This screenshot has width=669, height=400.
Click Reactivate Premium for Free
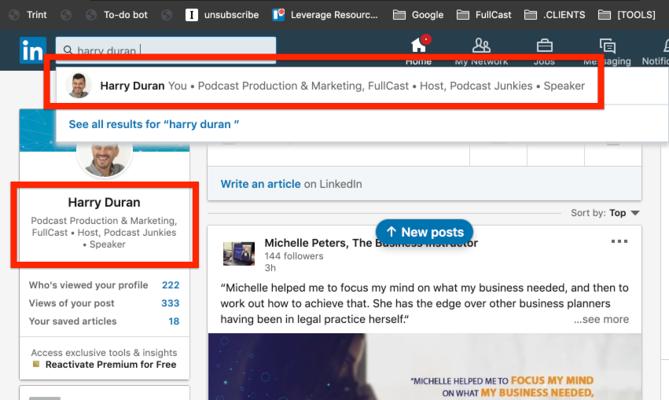coord(111,365)
